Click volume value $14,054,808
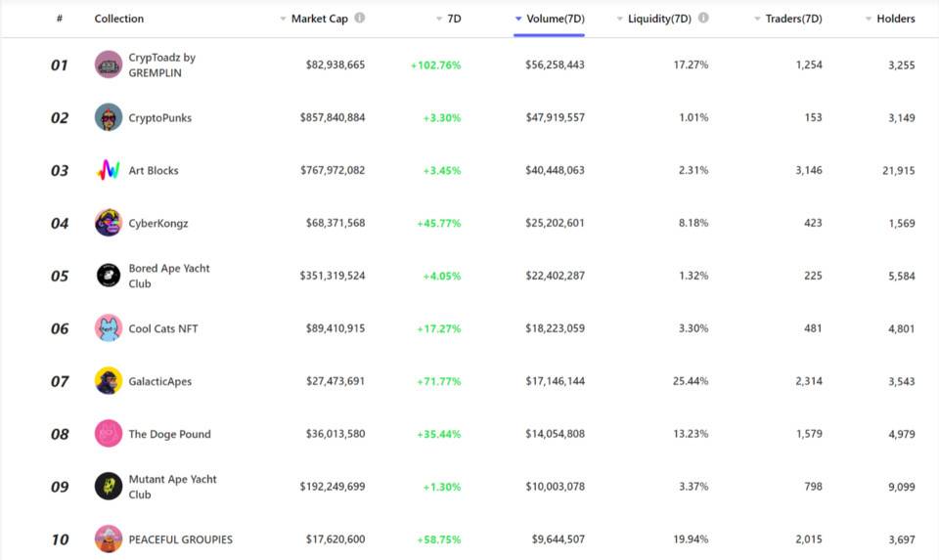The width and height of the screenshot is (939, 560). click(555, 433)
